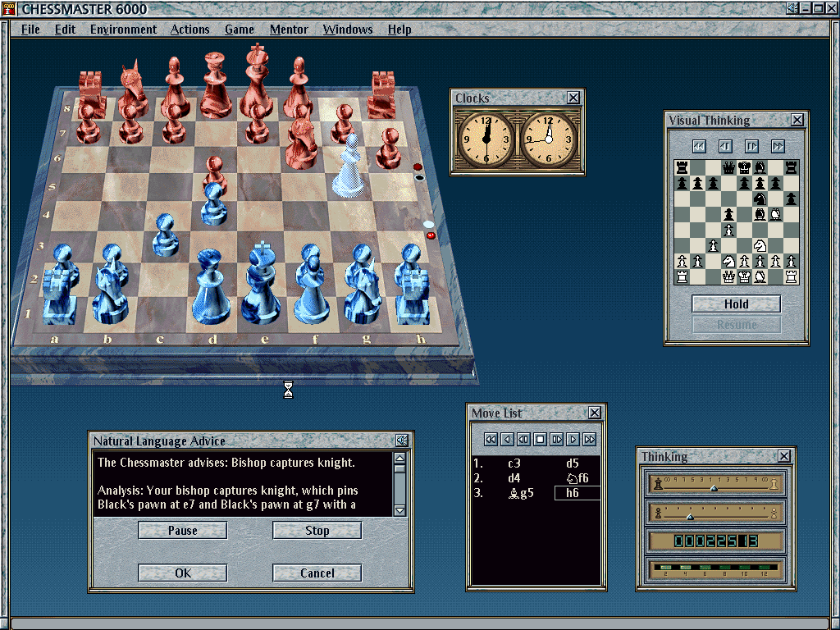Rewind to start in Visual Thinking panel
Viewport: 840px width, 630px height.
699,146
